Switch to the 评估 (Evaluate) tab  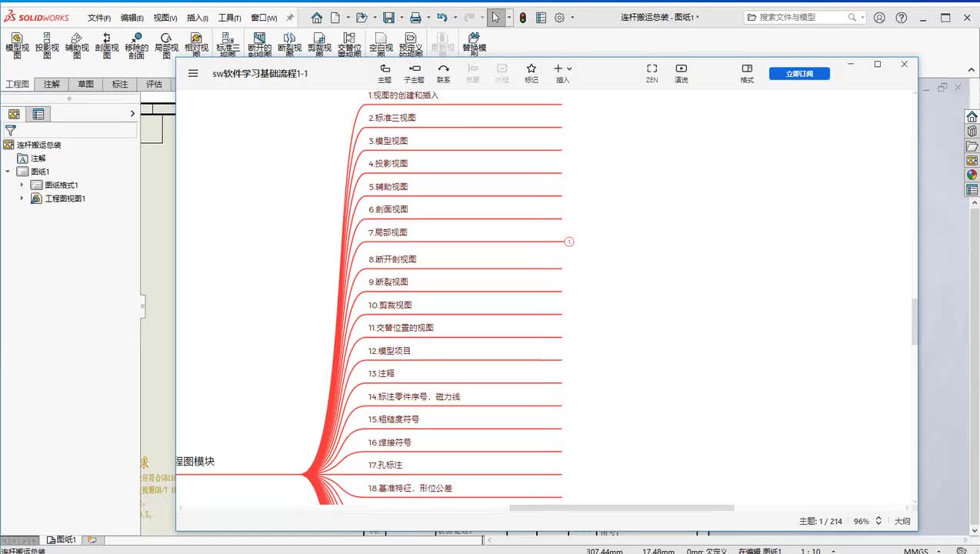[154, 85]
